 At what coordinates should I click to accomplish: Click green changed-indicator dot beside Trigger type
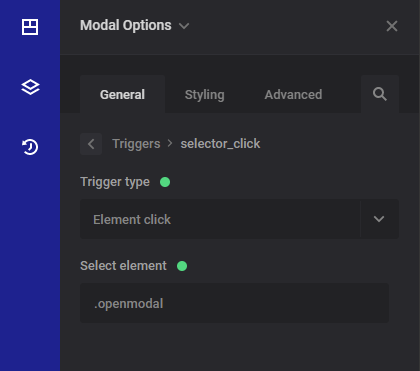165,182
